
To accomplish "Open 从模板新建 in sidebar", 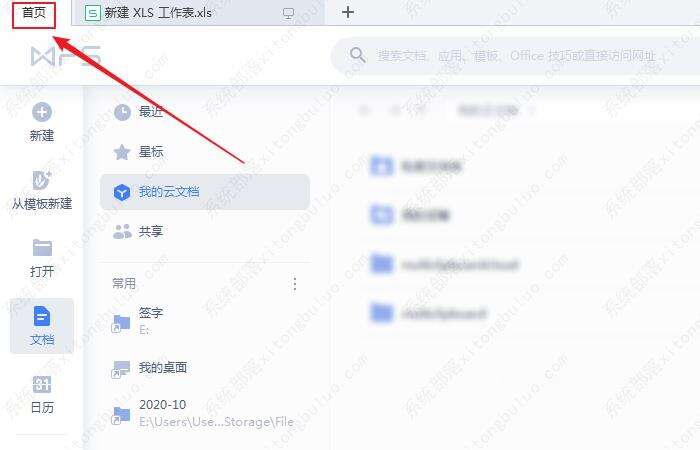I will [42, 191].
